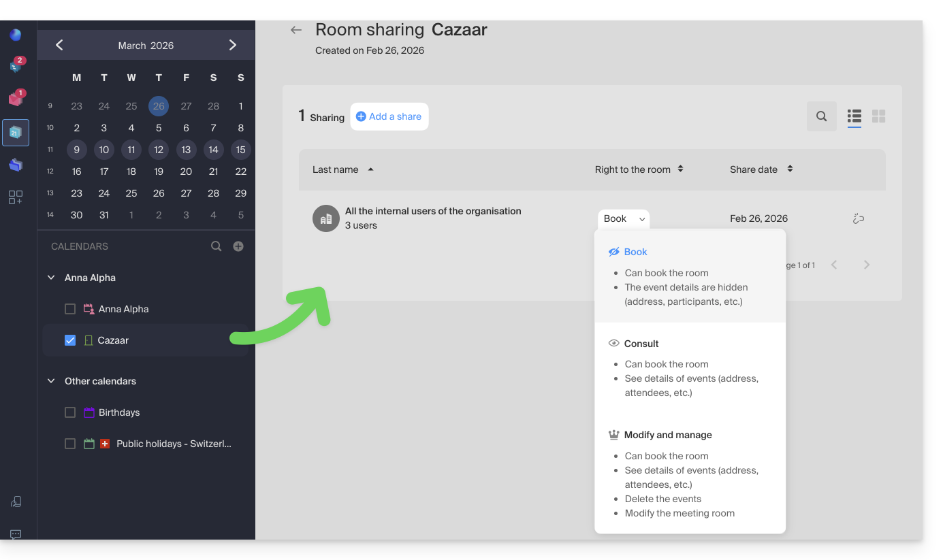Viewport: 943px width, 560px height.
Task: Open the calendar app in left sidebar
Action: (16, 133)
